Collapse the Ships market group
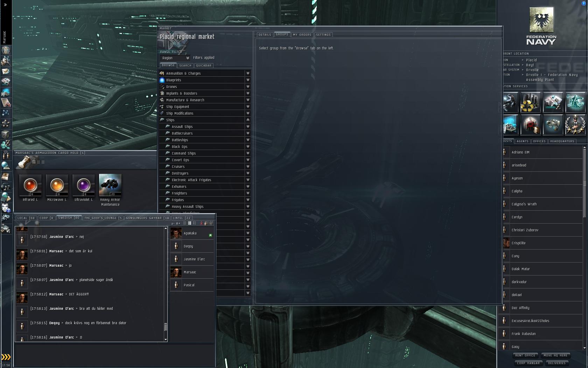The image size is (588, 368). (248, 120)
